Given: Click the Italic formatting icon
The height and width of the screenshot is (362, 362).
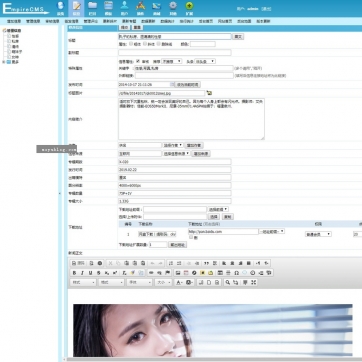Looking at the screenshot, I should 82,273.
